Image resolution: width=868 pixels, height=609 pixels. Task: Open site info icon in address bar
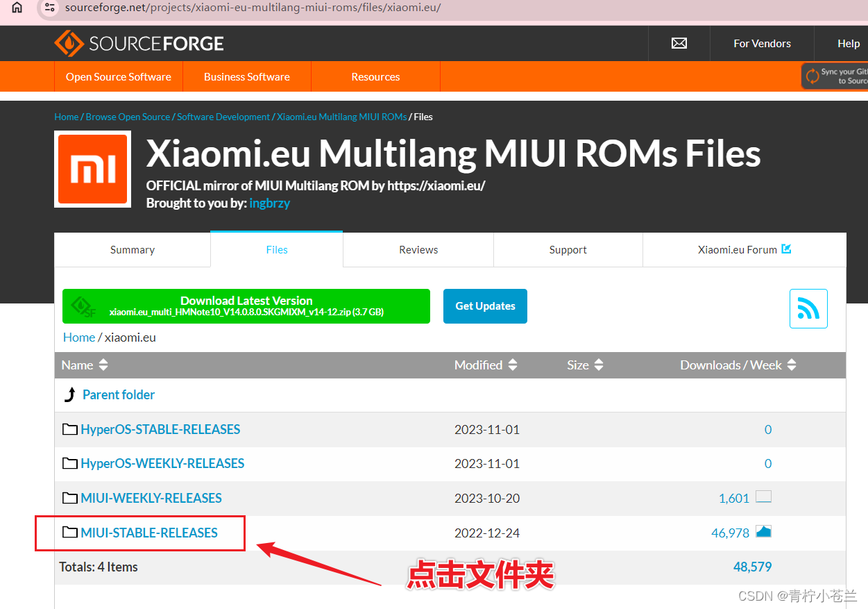(x=49, y=8)
